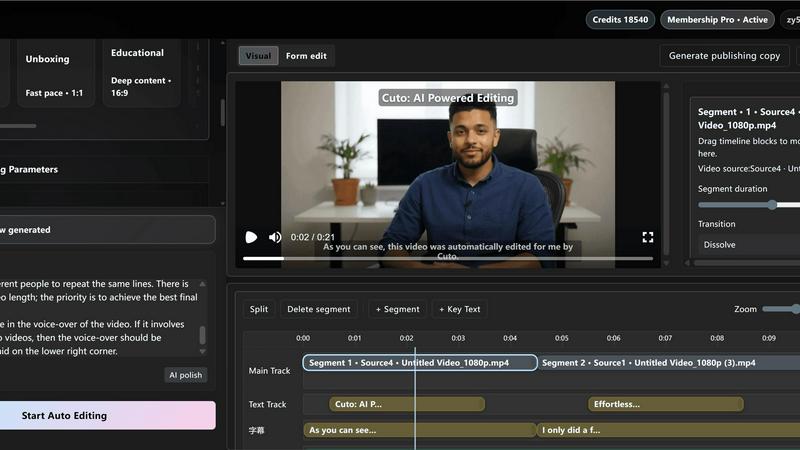The width and height of the screenshot is (800, 450).
Task: Click the Text Track label
Action: 267,404
